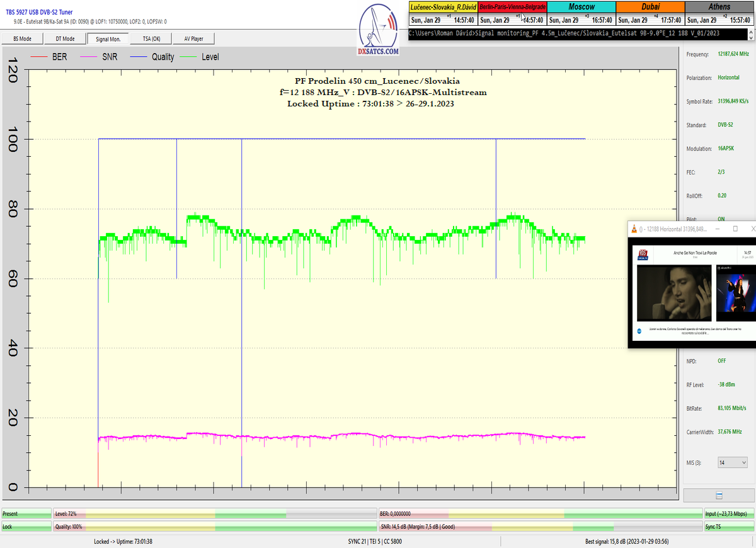
Task: Maximize the VLC player window
Action: point(735,229)
